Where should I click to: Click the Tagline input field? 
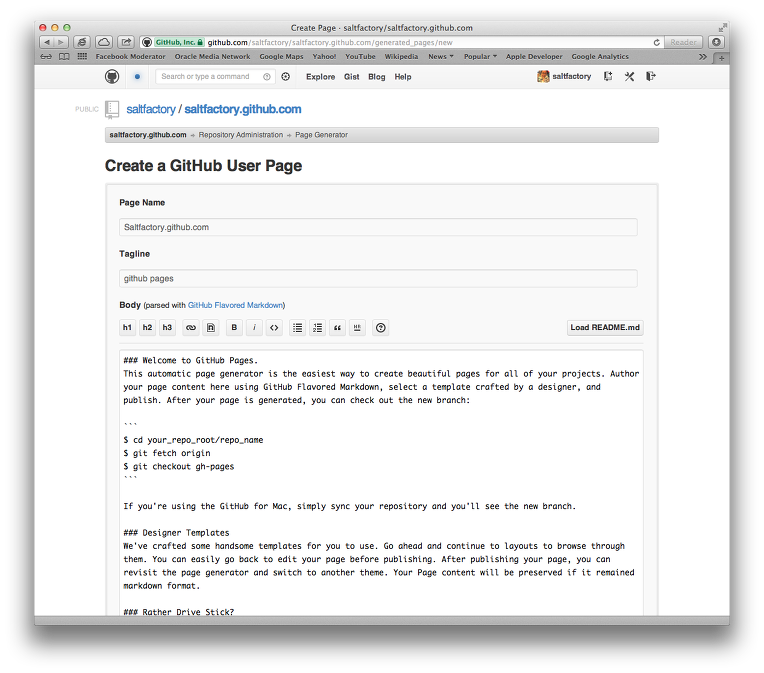pyautogui.click(x=378, y=278)
